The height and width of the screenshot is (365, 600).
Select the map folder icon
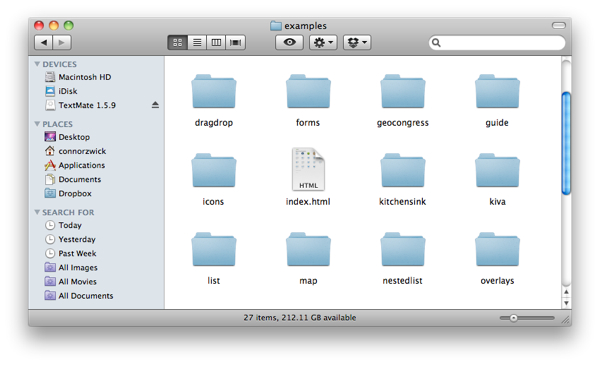[x=308, y=249]
